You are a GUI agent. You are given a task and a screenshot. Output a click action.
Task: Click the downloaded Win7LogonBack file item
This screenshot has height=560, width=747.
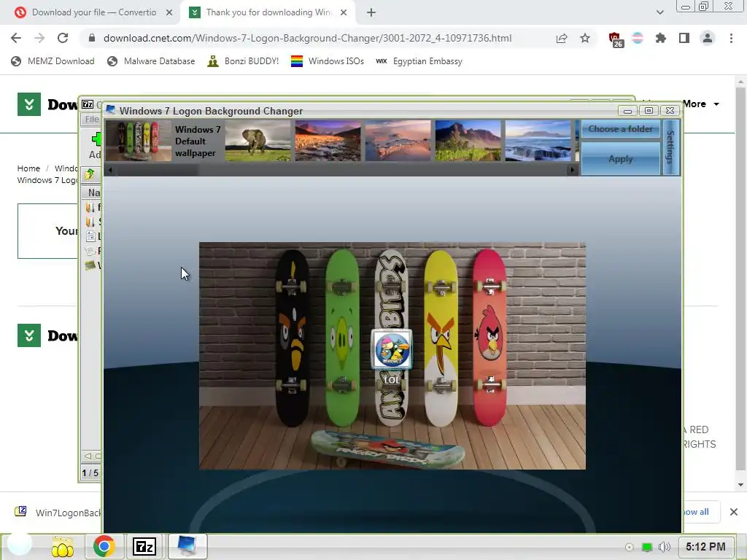tap(58, 513)
